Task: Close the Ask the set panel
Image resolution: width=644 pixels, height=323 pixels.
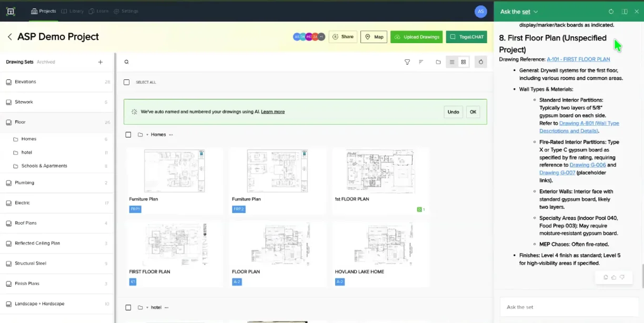Action: (x=637, y=12)
